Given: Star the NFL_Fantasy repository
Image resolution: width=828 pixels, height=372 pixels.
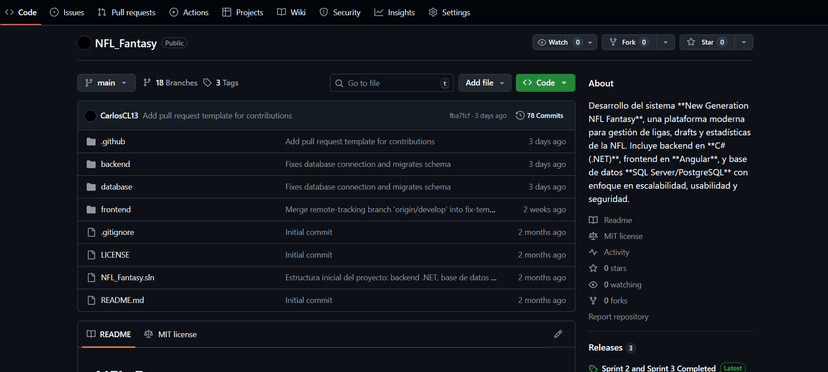Looking at the screenshot, I should tap(707, 42).
